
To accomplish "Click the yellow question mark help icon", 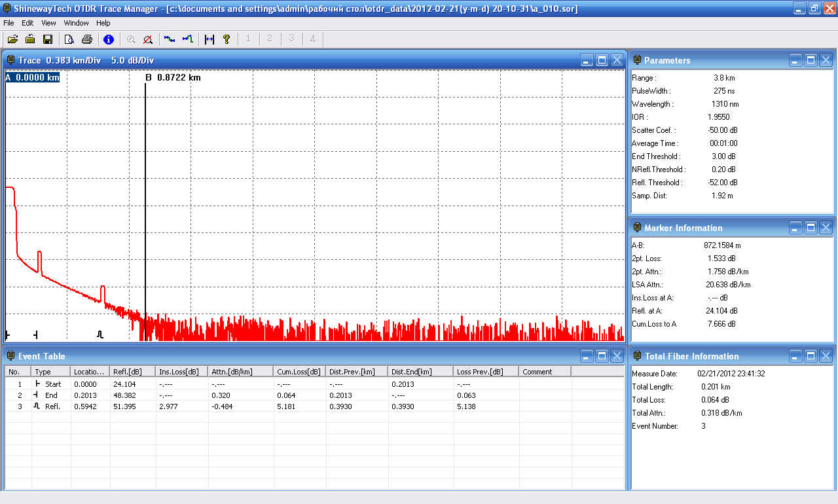I will point(227,39).
